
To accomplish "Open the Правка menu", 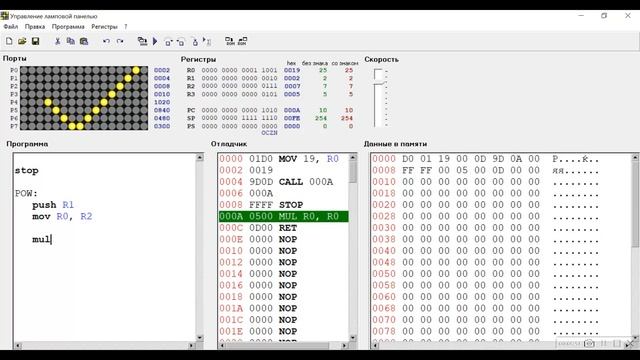I will pos(35,27).
